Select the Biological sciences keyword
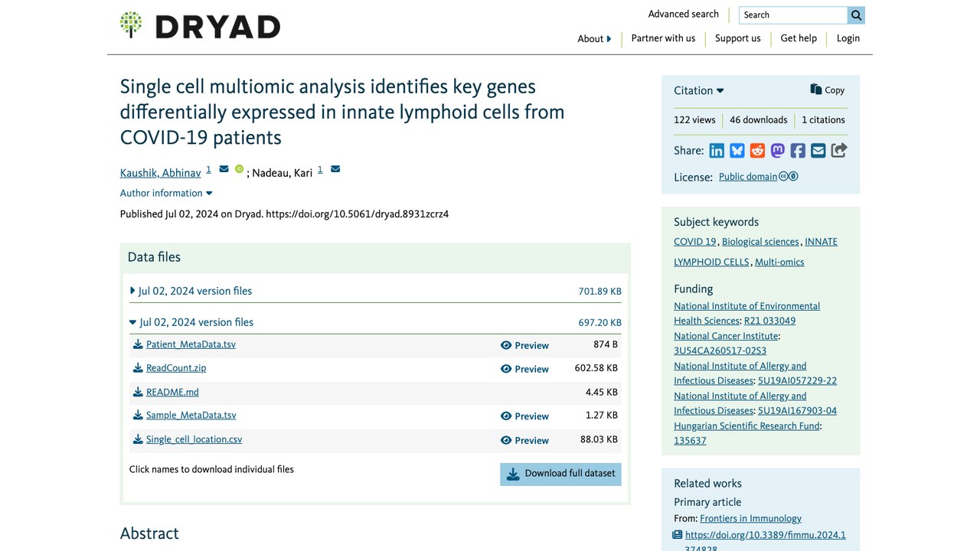Screen dimensions: 980x551 click(760, 242)
